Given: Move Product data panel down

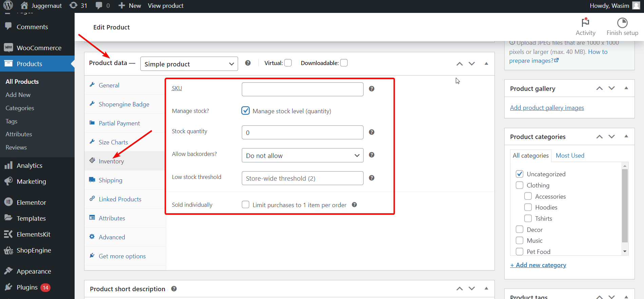Looking at the screenshot, I should point(472,64).
